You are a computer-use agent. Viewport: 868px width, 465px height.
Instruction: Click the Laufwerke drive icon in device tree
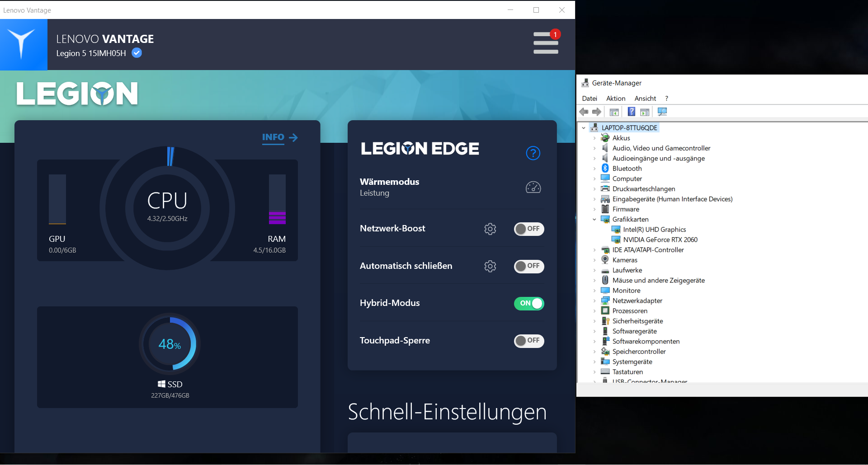tap(605, 270)
